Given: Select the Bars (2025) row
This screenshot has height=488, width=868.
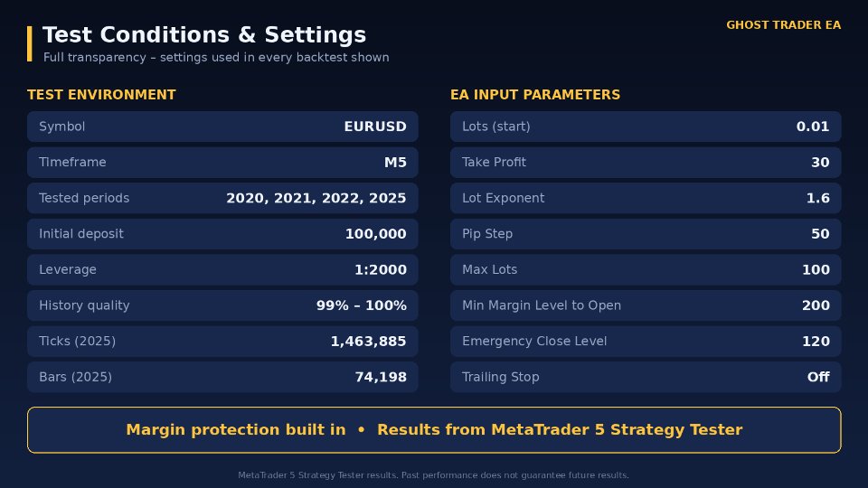Looking at the screenshot, I should (222, 377).
